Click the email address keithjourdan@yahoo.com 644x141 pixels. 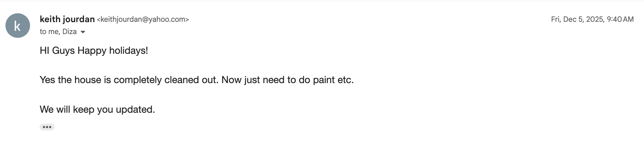[143, 19]
